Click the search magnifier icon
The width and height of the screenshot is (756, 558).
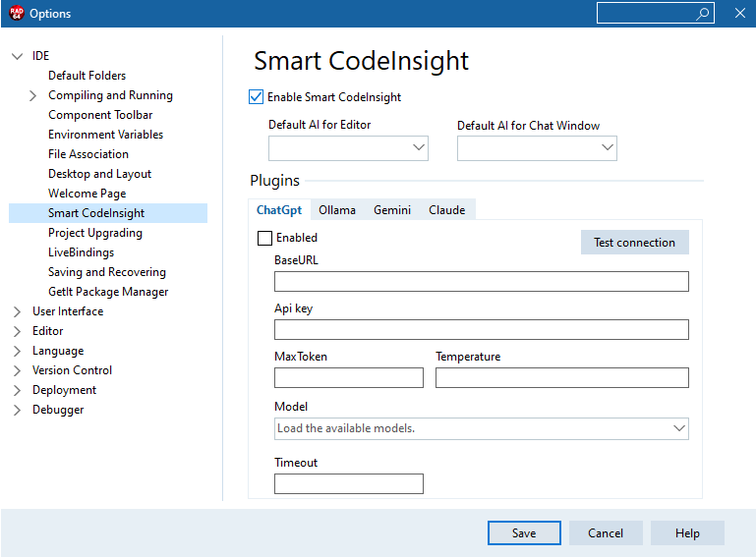tap(703, 13)
